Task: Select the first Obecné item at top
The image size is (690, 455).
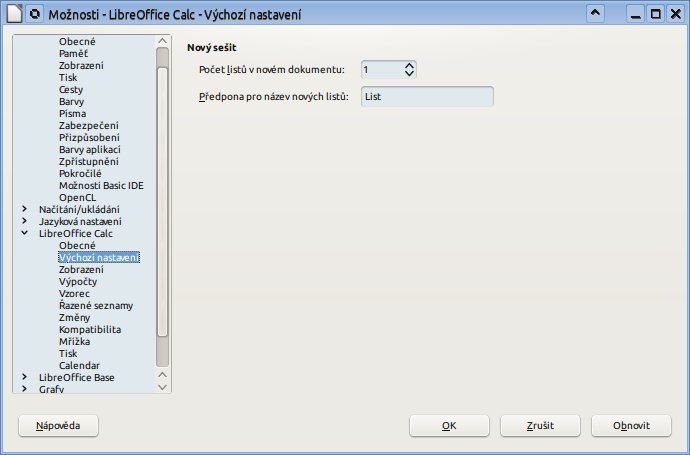Action: 77,41
